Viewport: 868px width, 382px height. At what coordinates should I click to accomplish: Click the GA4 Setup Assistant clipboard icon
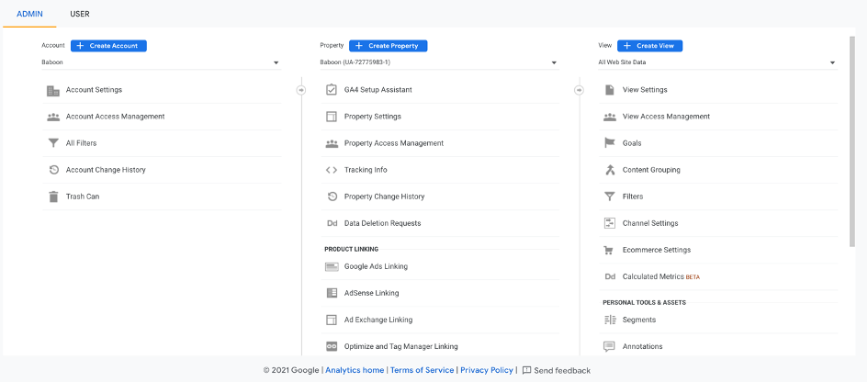pyautogui.click(x=332, y=90)
